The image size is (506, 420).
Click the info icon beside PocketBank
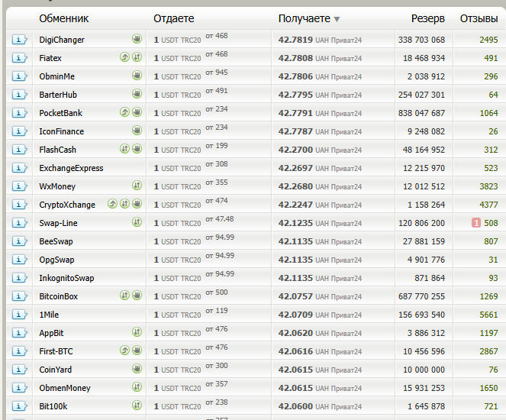pyautogui.click(x=19, y=113)
